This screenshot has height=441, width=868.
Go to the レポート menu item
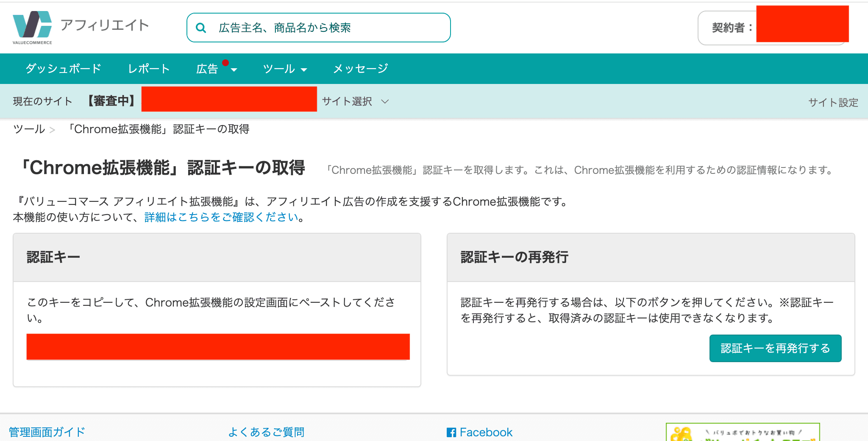click(x=149, y=68)
